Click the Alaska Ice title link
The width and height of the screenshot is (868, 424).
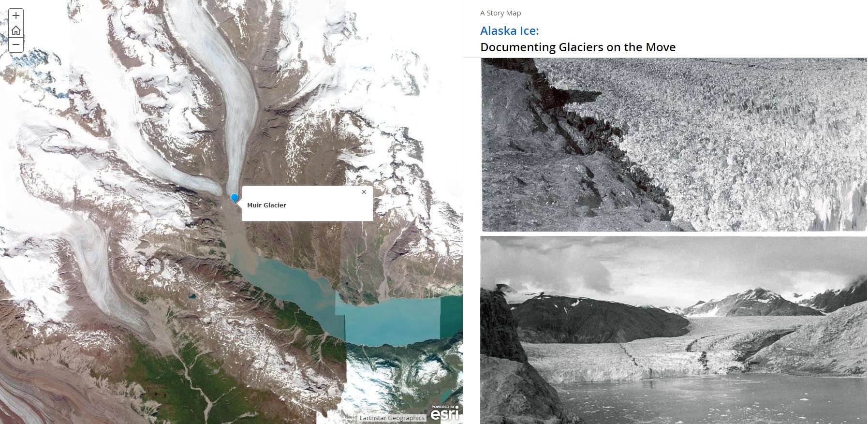[509, 30]
